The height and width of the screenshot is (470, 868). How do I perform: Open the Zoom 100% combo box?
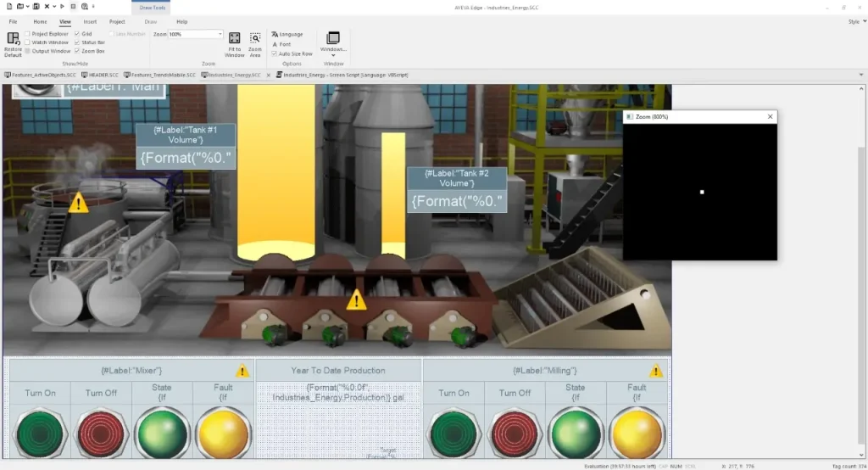tap(196, 35)
